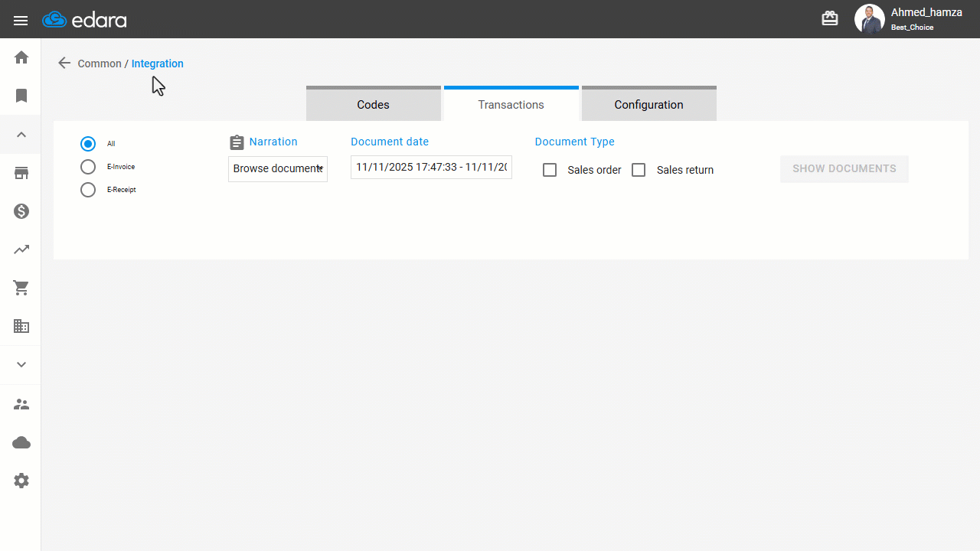Open the store icon in sidebar
The width and height of the screenshot is (980, 551).
(x=21, y=173)
